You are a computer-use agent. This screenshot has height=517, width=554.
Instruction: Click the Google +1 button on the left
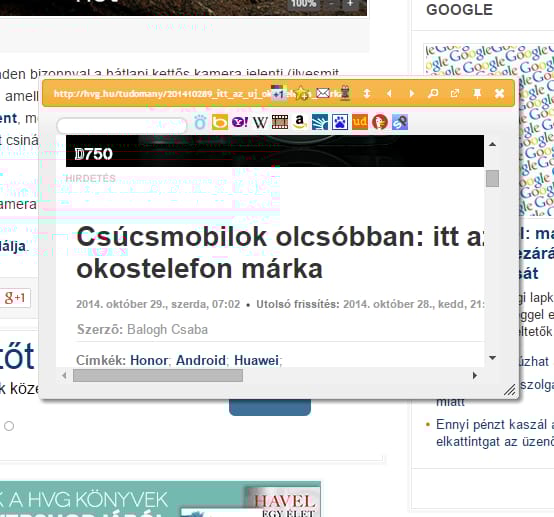(x=14, y=298)
